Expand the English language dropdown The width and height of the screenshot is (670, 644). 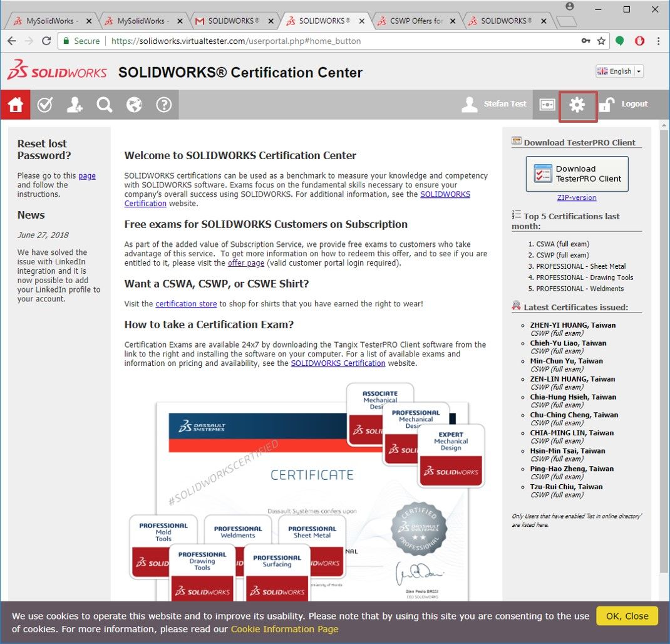point(619,71)
